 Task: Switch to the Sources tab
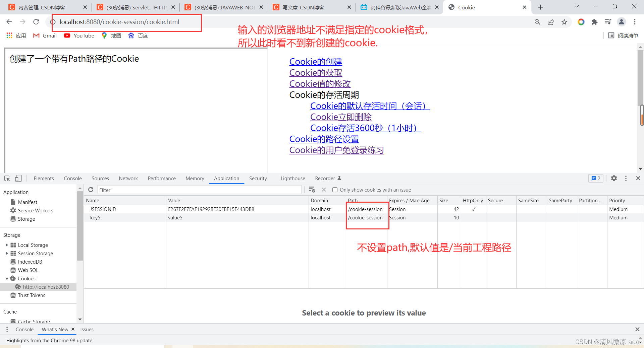[100, 179]
